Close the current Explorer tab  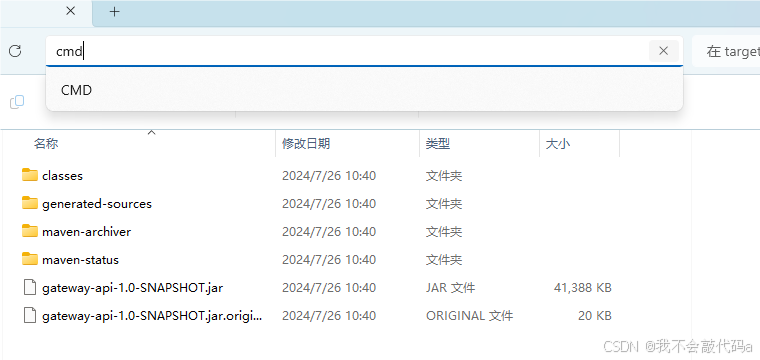tap(70, 11)
